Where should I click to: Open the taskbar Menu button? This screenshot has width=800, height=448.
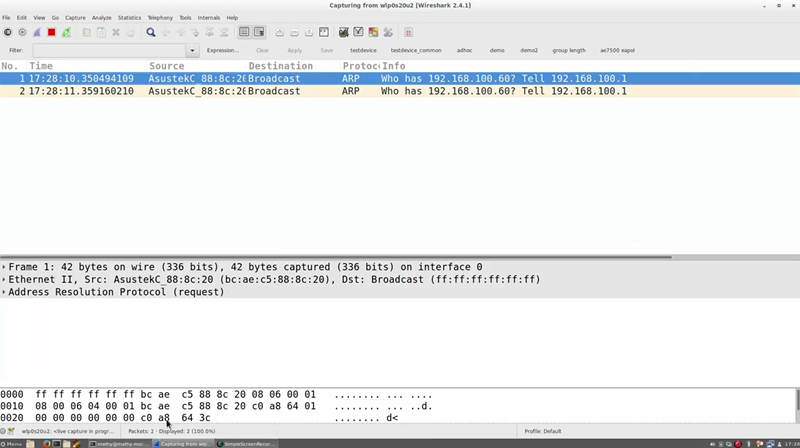(x=11, y=444)
